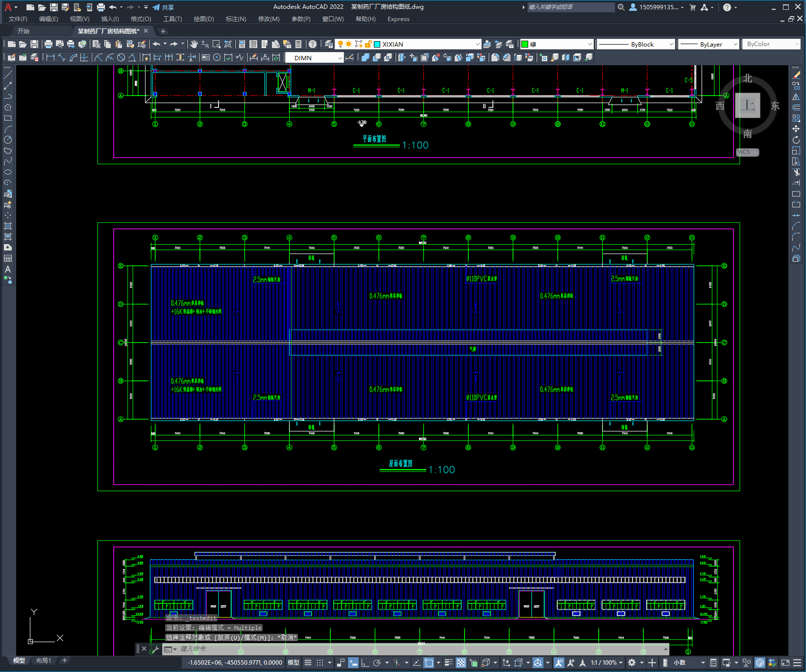Click the Customization menu icon in status bar

pyautogui.click(x=797, y=663)
